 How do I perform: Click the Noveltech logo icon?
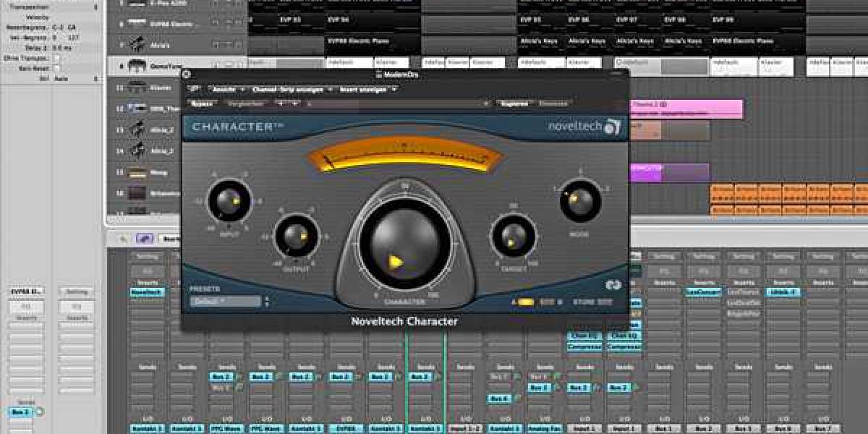pyautogui.click(x=612, y=127)
